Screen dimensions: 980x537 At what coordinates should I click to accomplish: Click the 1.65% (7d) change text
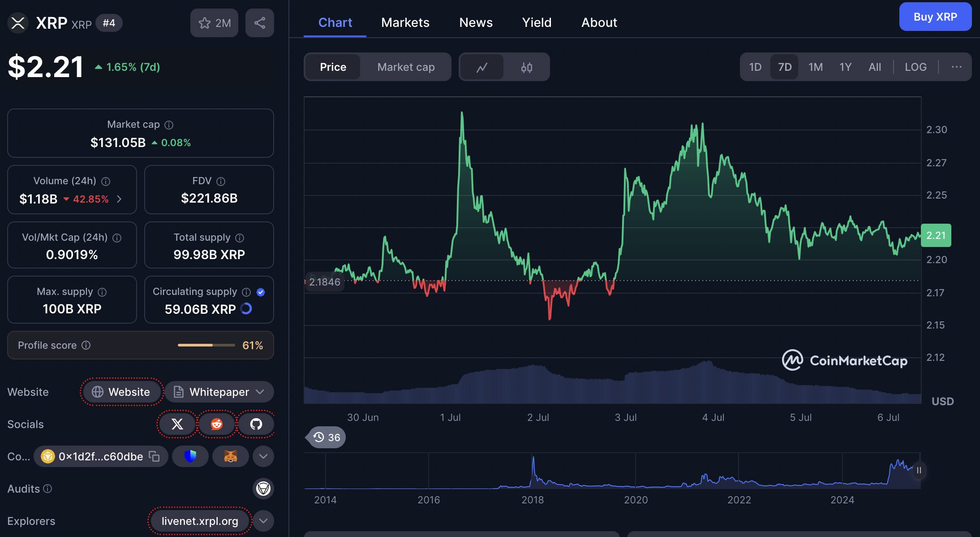click(x=133, y=67)
